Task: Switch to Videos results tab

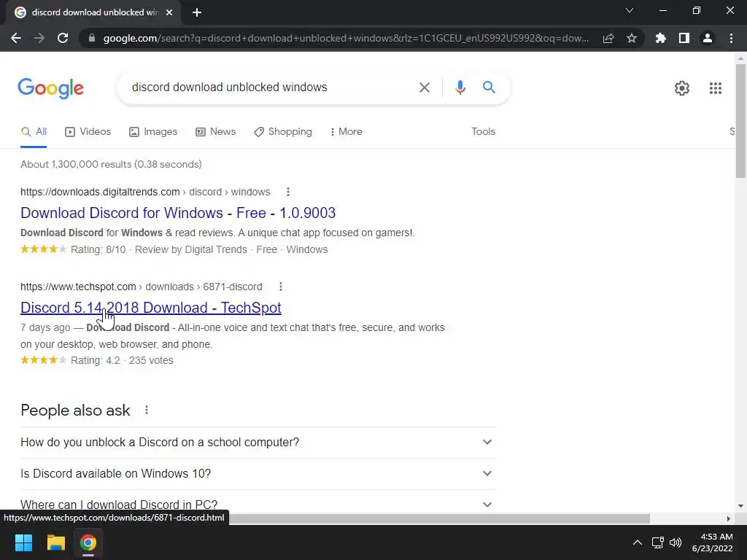Action: 88,132
